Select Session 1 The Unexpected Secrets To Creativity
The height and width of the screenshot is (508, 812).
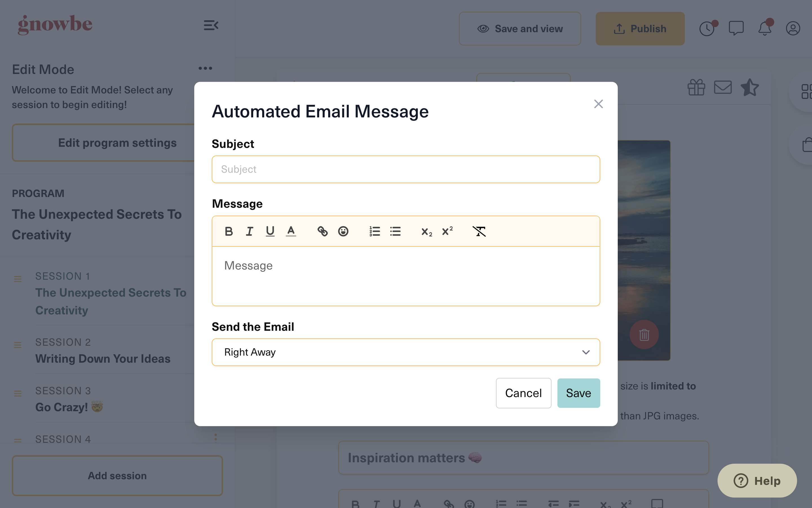[x=111, y=293]
